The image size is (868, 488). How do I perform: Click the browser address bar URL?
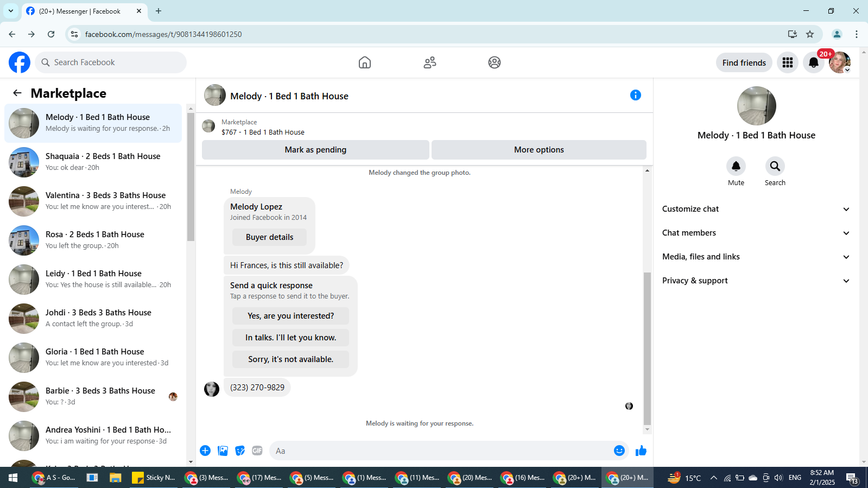[x=163, y=34]
